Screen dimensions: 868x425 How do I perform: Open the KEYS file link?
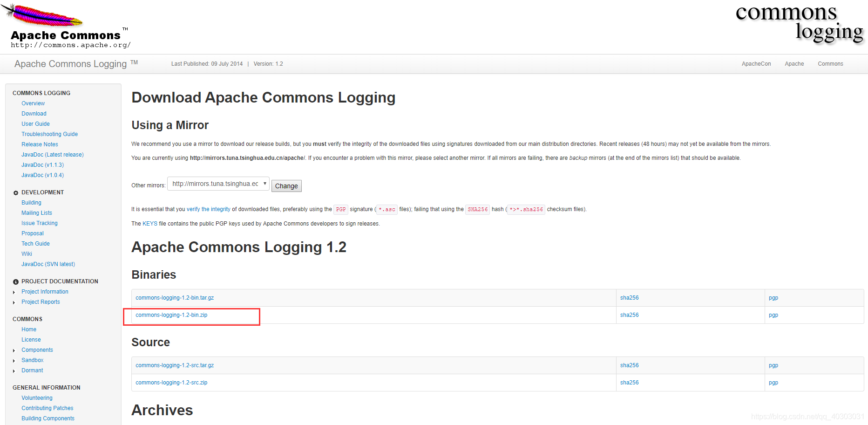click(x=150, y=224)
